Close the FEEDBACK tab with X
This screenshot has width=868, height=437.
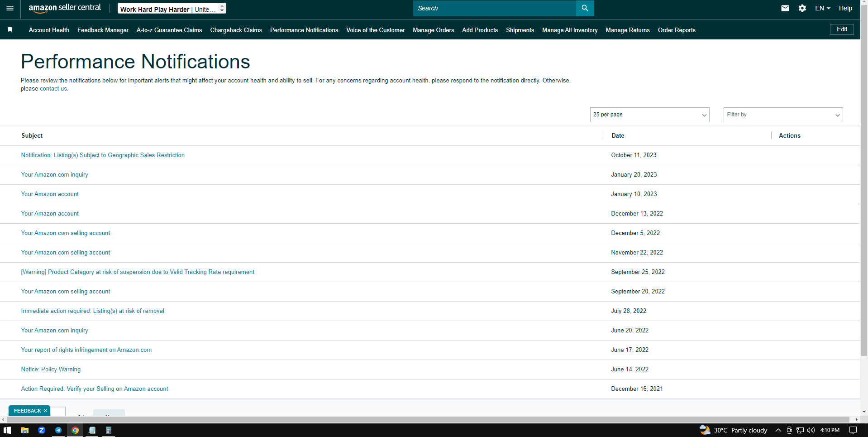tap(45, 411)
